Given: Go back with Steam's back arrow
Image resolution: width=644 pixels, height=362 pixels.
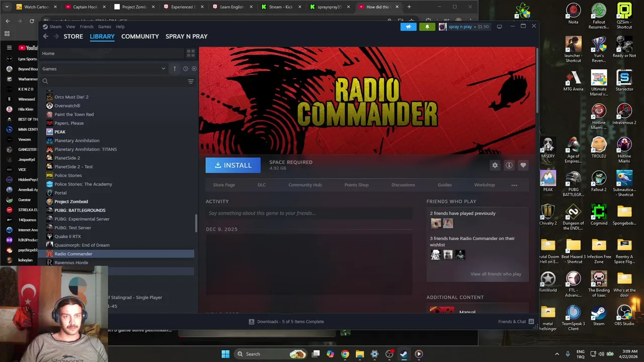Looking at the screenshot, I should click(45, 36).
